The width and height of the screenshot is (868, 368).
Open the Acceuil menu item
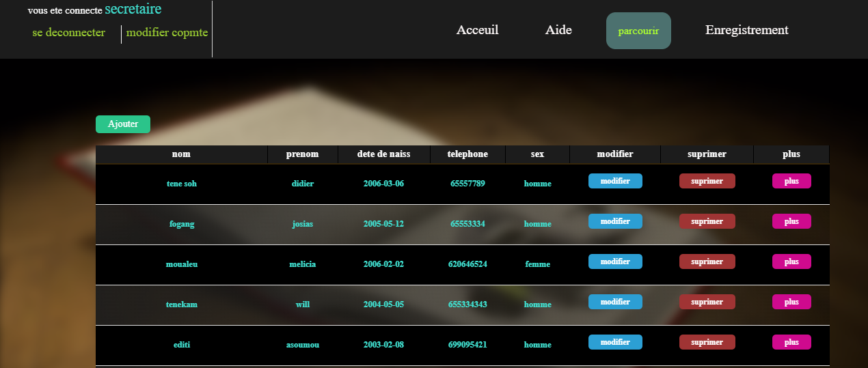point(477,30)
